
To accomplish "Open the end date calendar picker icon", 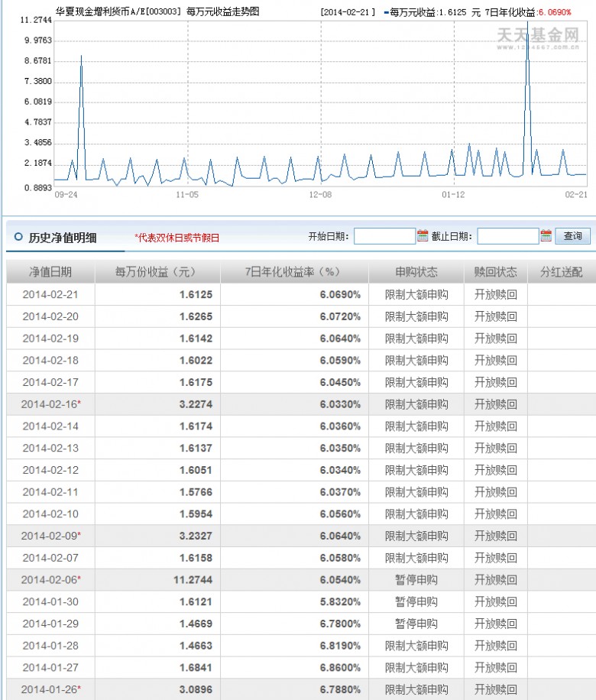I will [546, 235].
